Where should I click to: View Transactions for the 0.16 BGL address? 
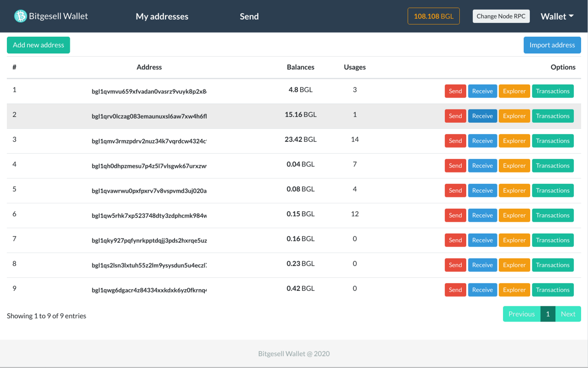pyautogui.click(x=553, y=240)
